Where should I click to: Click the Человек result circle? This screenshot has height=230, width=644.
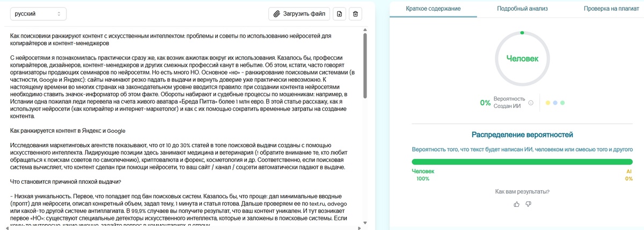click(x=522, y=58)
